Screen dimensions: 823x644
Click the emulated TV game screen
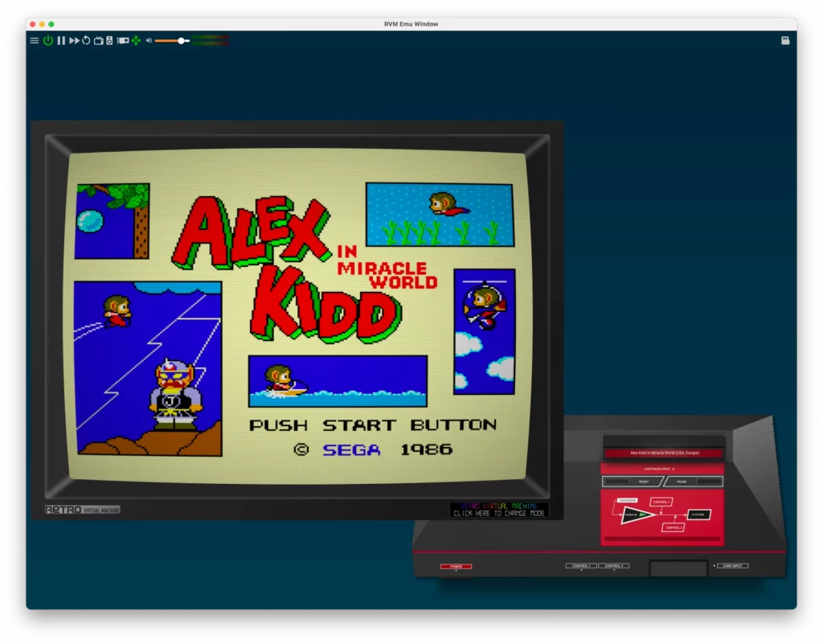(297, 316)
